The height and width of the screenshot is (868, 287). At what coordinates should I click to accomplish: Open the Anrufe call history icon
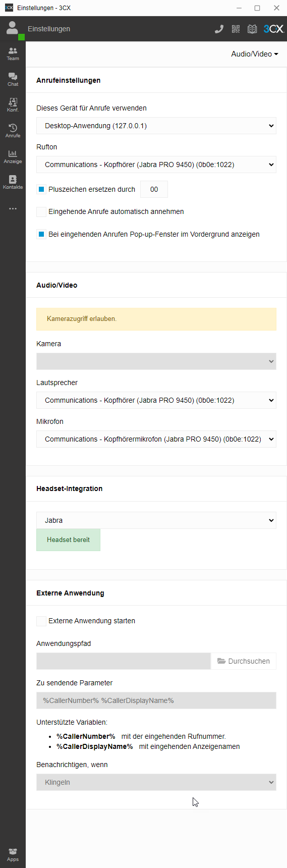point(13,131)
